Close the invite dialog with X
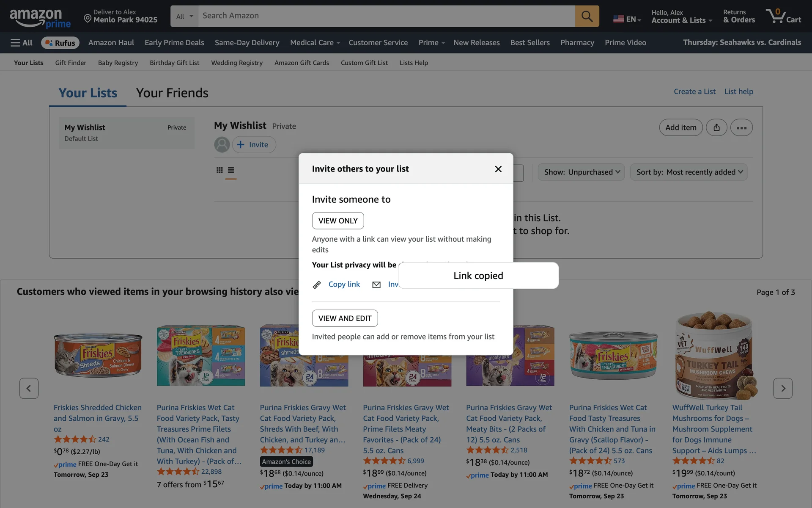 coord(498,169)
